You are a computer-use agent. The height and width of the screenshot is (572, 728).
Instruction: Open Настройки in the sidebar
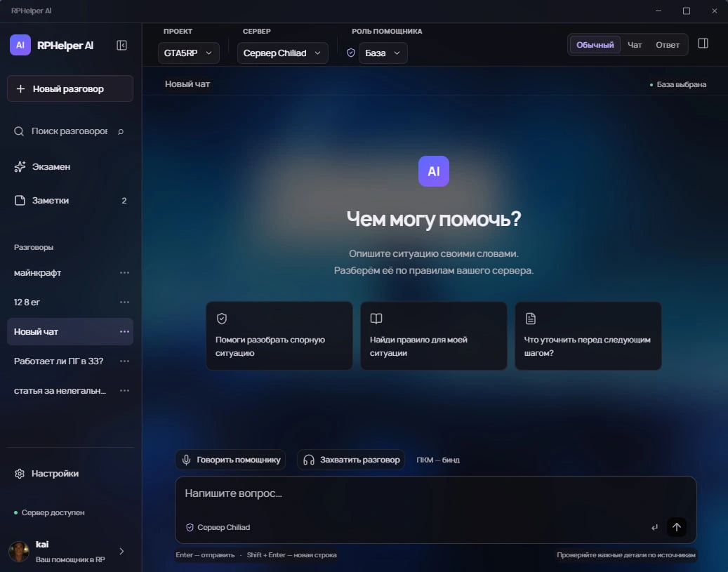pos(70,474)
